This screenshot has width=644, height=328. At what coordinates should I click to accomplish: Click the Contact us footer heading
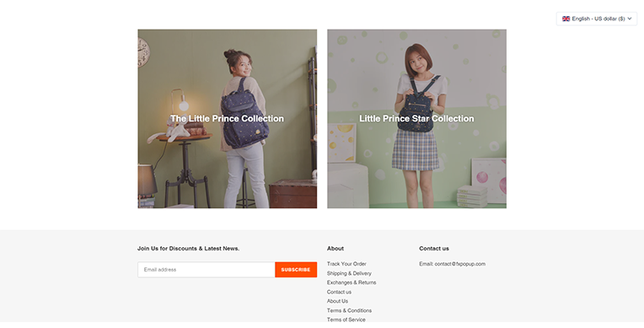coord(434,248)
